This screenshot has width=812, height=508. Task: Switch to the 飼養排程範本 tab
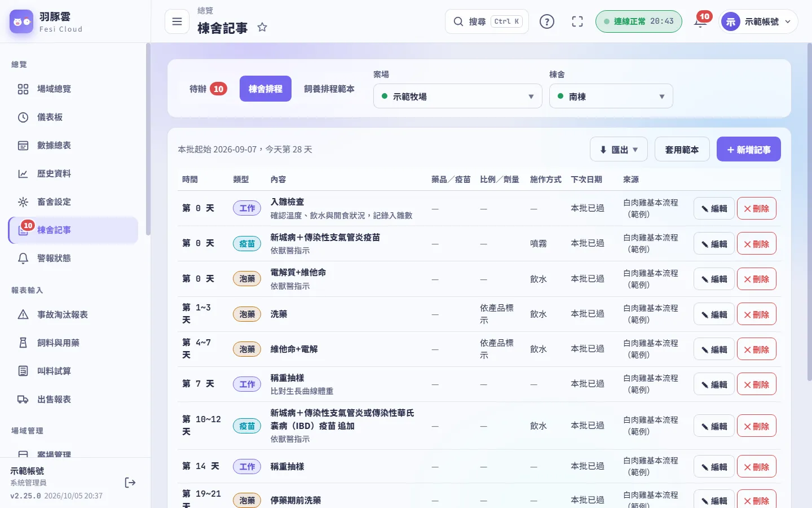[x=329, y=89]
